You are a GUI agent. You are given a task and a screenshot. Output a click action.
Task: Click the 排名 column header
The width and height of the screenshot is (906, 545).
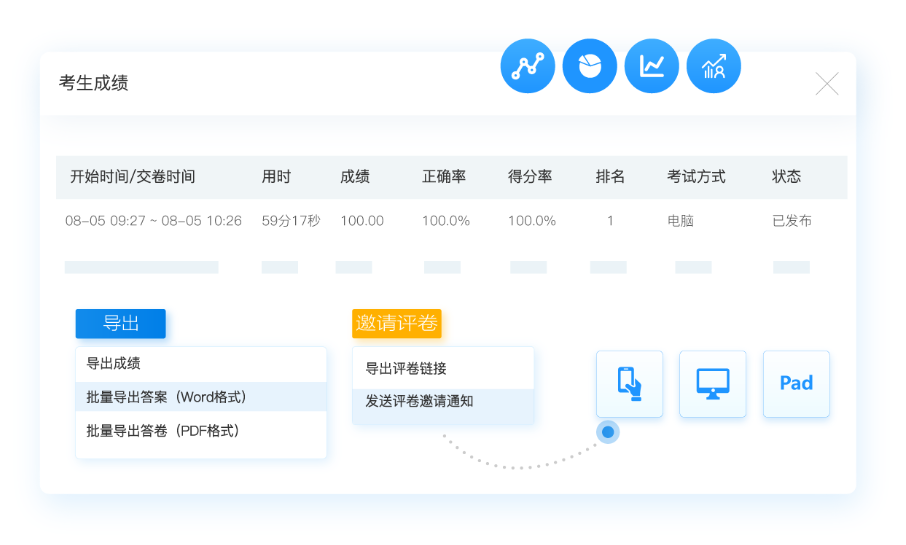610,177
